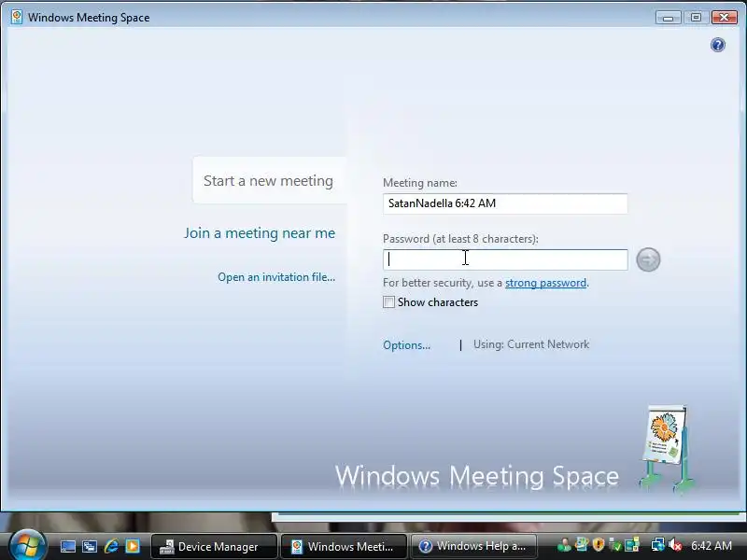Open the Options... link
Screen dimensions: 747x560
(406, 344)
